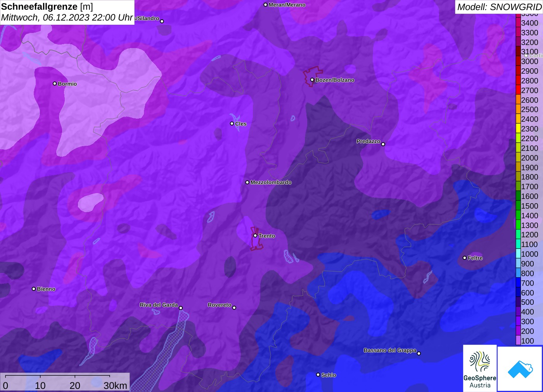Click the Modell: SNOWGRID label

(499, 7)
